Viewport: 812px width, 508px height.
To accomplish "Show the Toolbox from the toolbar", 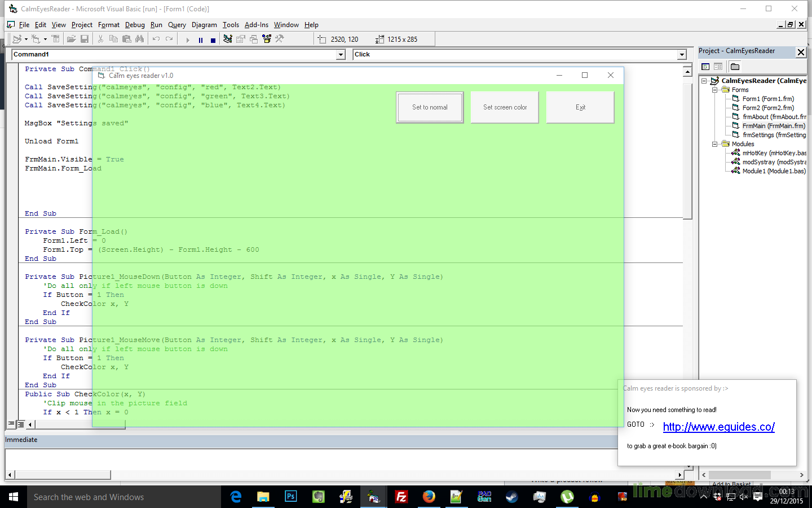I will click(x=279, y=38).
